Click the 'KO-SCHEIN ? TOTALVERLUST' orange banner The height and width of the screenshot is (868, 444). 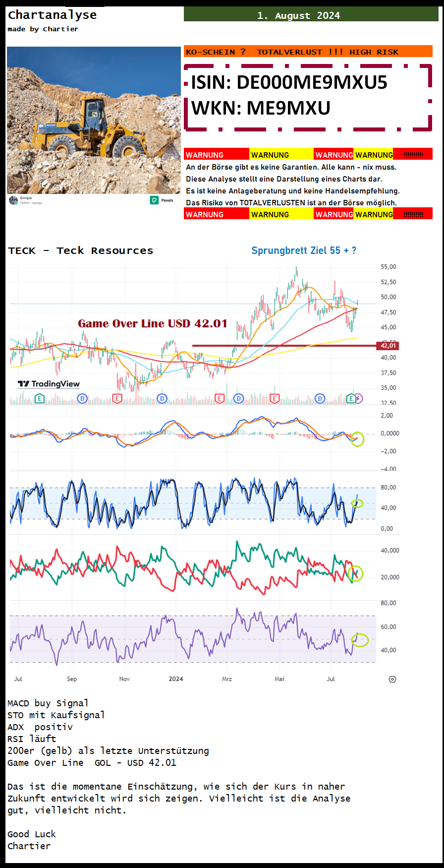coord(308,52)
